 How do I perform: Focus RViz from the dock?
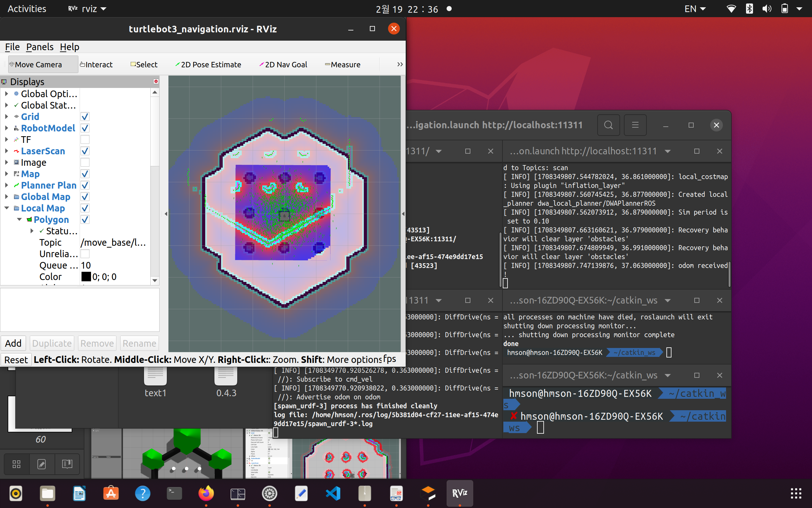coord(460,493)
